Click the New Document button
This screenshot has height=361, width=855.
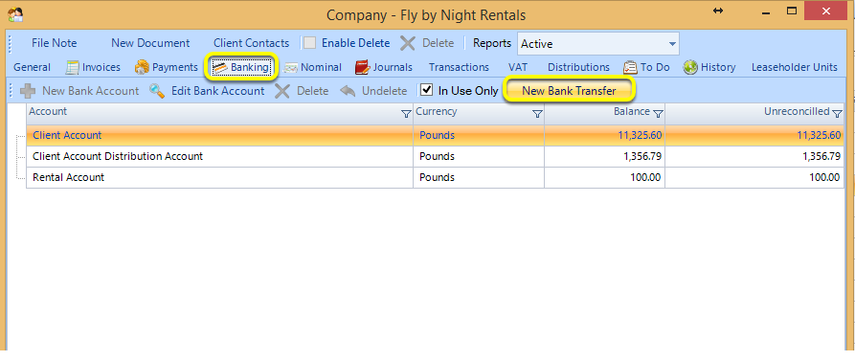click(150, 43)
